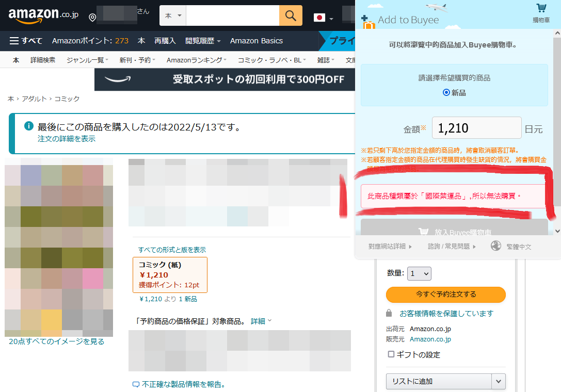This screenshot has width=561, height=392.
Task: Click the globe icon beside 繁體中文
Action: point(496,246)
